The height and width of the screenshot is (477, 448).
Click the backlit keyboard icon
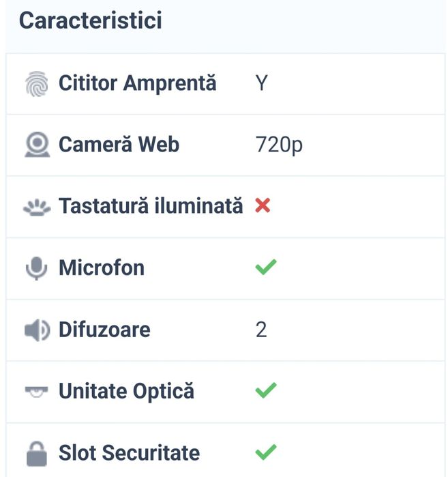[37, 207]
